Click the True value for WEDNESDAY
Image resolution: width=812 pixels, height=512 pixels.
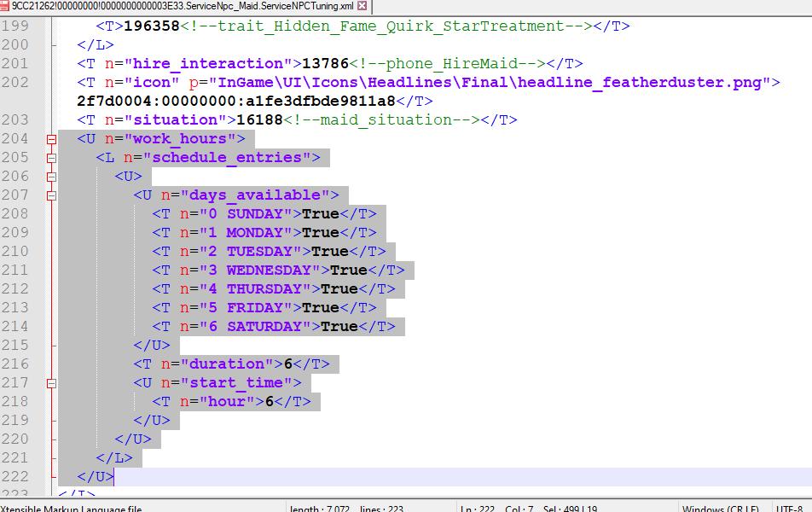coord(349,270)
